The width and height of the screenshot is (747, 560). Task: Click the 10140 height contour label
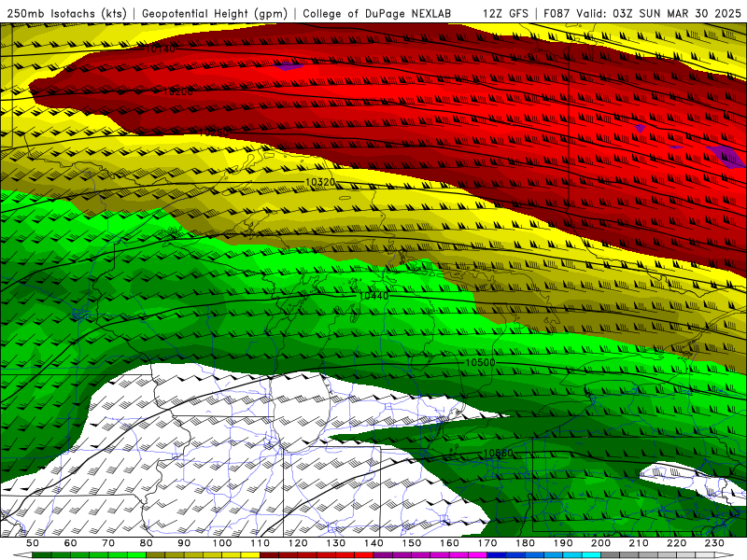coord(160,49)
